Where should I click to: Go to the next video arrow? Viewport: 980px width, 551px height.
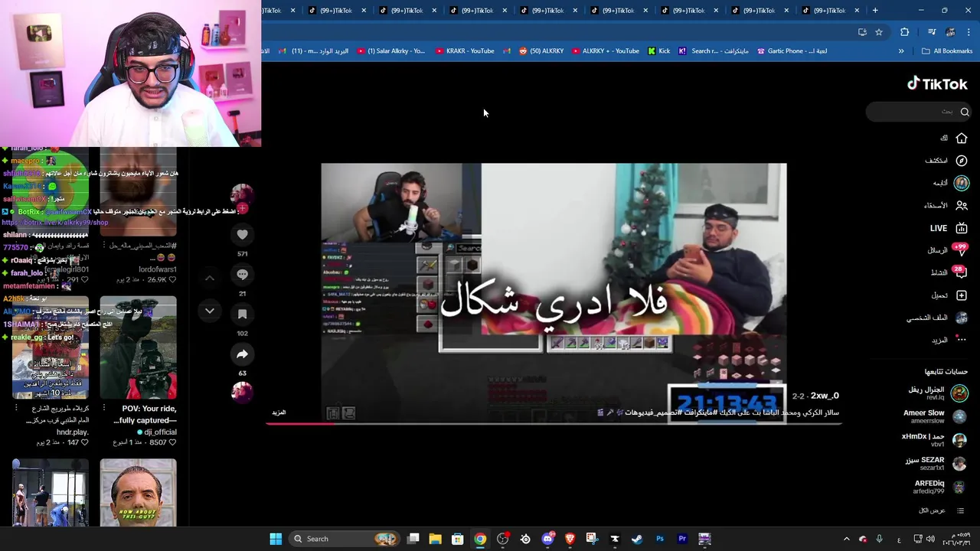210,311
